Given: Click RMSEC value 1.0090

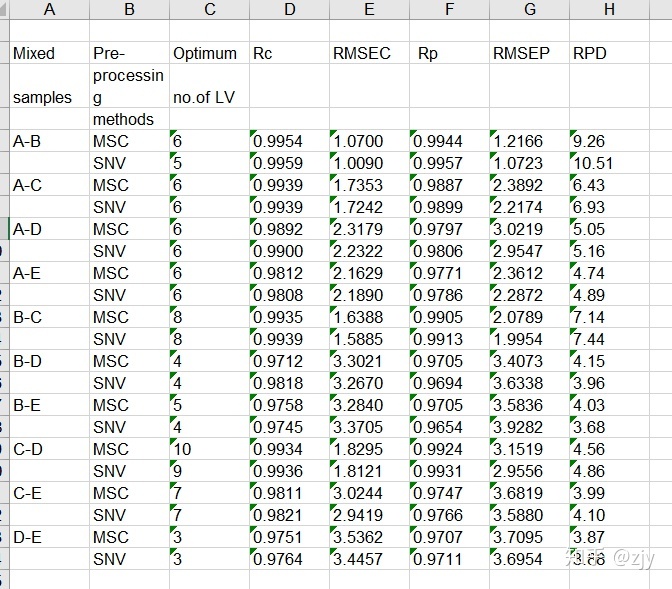Looking at the screenshot, I should click(x=369, y=163).
